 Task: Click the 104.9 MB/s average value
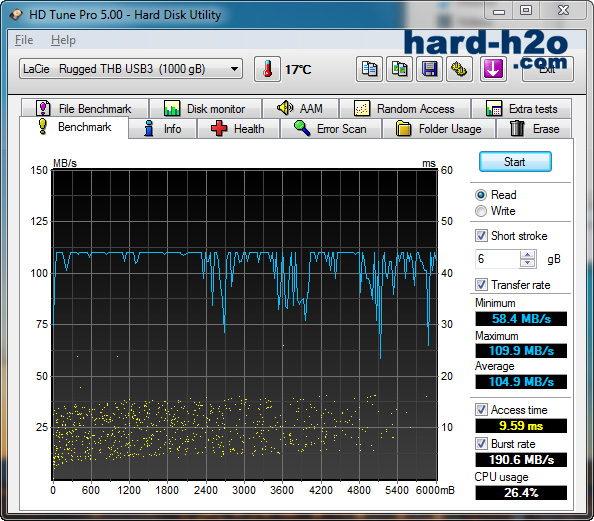pos(521,382)
